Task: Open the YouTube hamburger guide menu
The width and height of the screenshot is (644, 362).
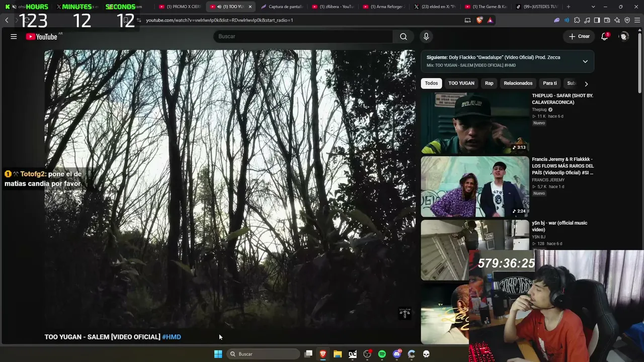Action: point(14,36)
